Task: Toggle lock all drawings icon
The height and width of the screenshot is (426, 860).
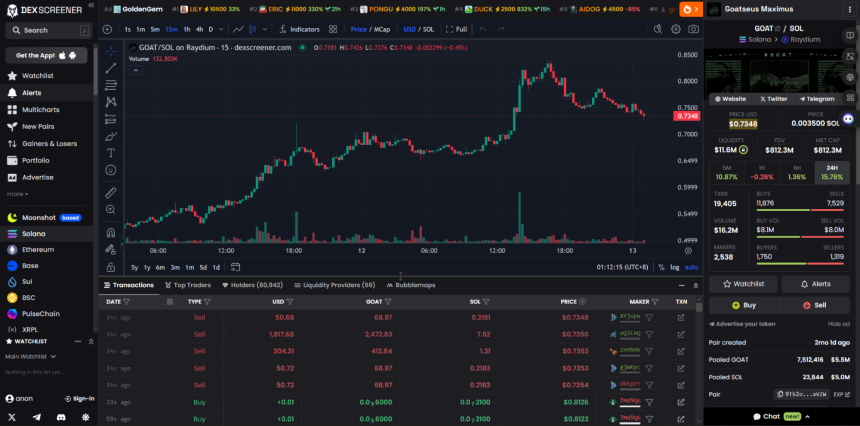Action: pos(111,267)
